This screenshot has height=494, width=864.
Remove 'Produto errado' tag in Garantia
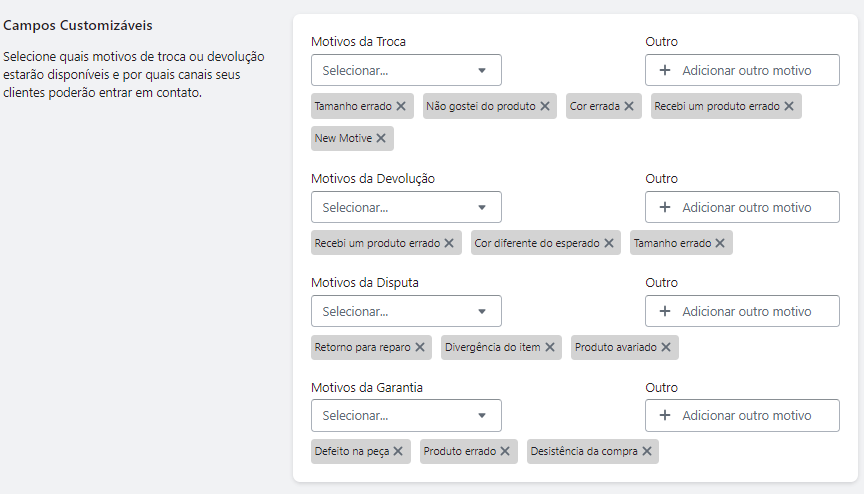(505, 451)
